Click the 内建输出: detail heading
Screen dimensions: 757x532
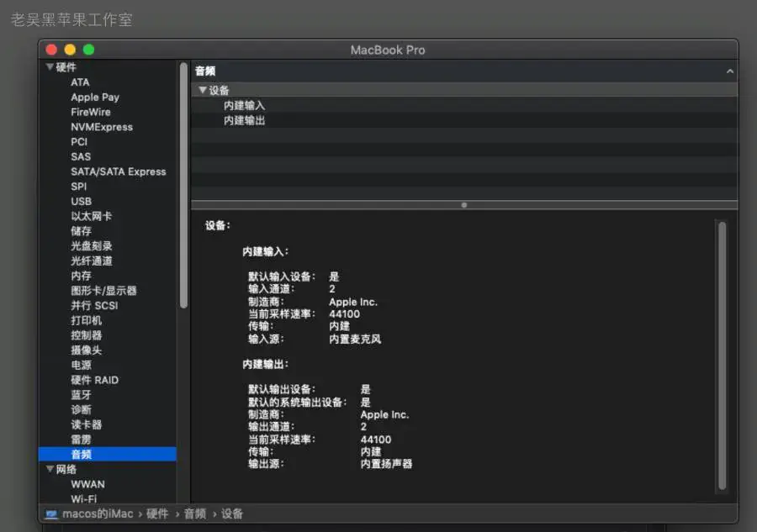point(265,364)
